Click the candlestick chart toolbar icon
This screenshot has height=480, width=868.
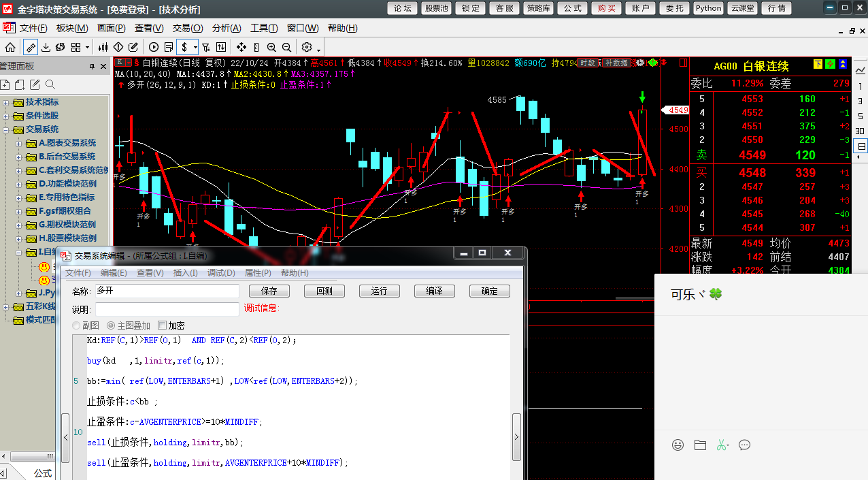coord(103,47)
